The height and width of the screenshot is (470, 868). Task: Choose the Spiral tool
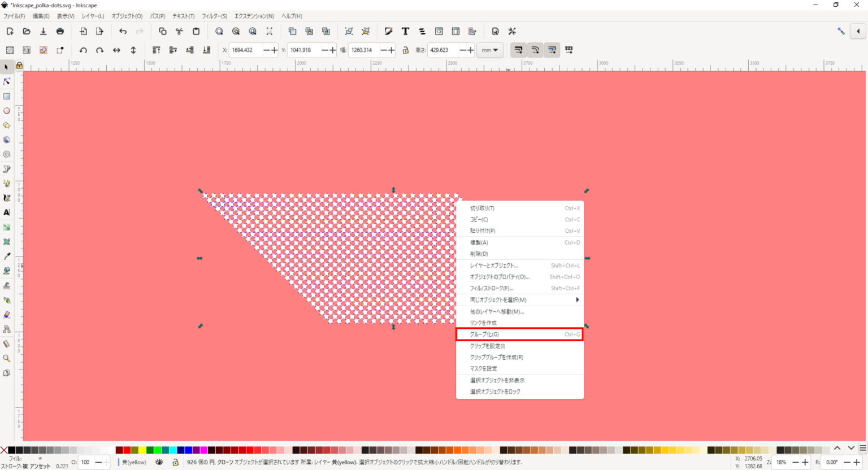point(7,154)
